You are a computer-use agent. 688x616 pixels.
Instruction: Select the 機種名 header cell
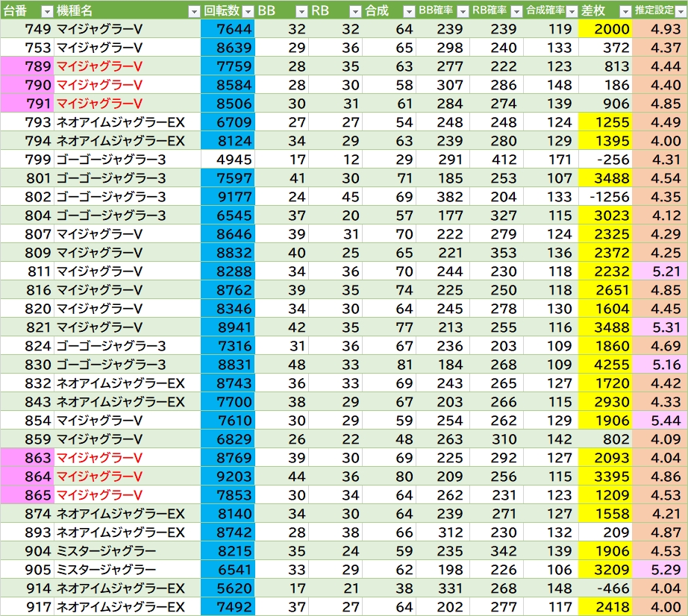pos(128,10)
